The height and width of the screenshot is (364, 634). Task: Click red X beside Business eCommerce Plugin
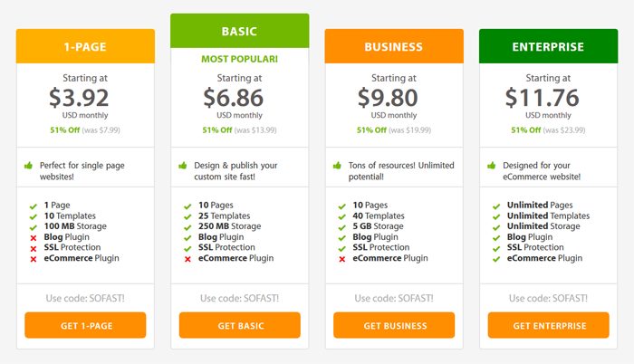coord(342,259)
